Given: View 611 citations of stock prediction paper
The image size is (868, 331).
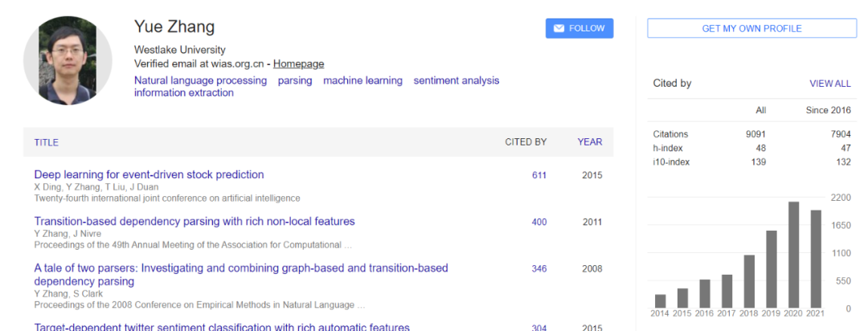Looking at the screenshot, I should click(x=538, y=175).
